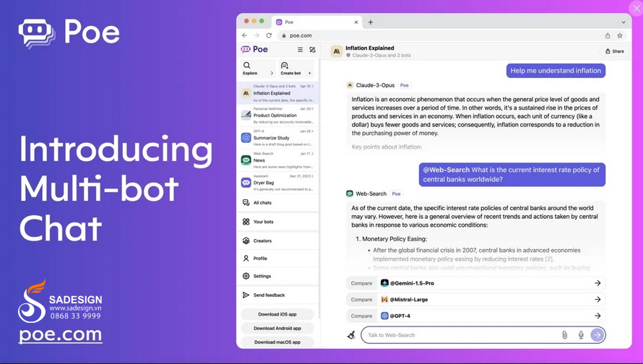This screenshot has width=643, height=364.
Task: Expand the tab list chevron in the browser
Action: coord(623,22)
